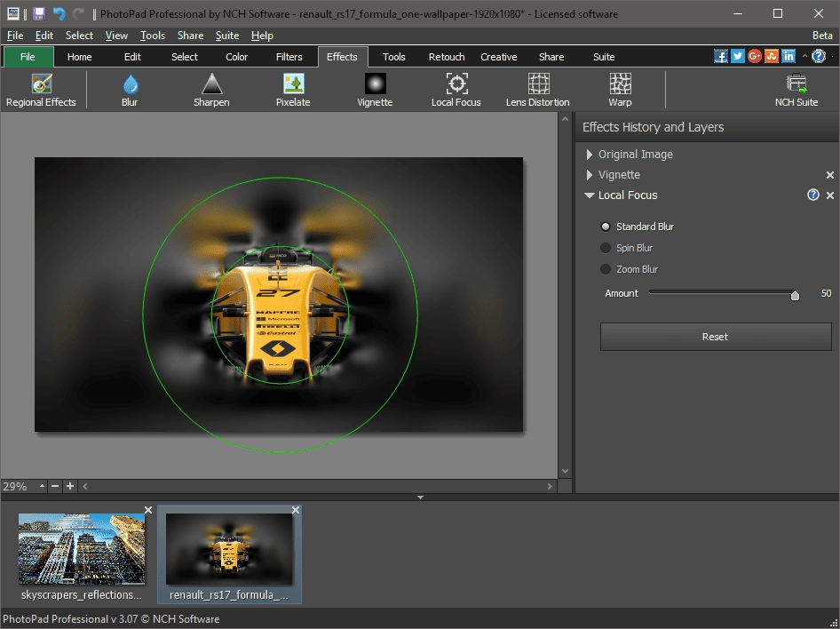Switch to the Home ribbon tab
Viewport: 840px width, 629px height.
pos(79,57)
